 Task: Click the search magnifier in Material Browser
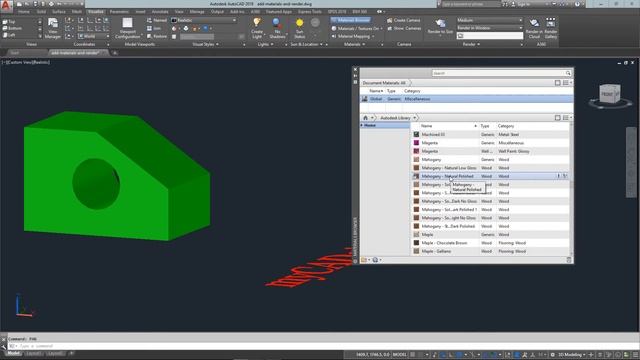click(568, 73)
